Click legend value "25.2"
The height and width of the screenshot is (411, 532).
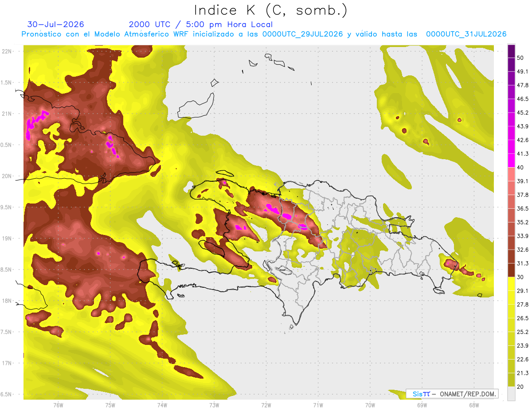(x=523, y=332)
